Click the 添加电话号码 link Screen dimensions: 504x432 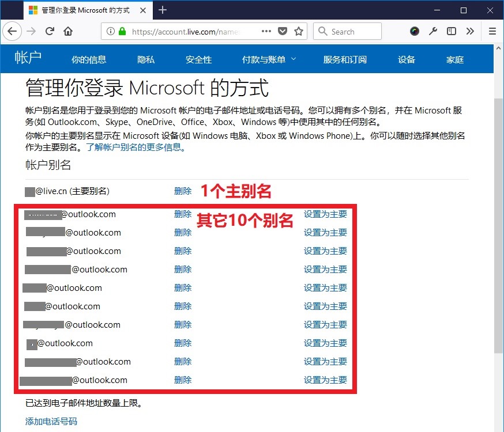[x=51, y=421]
